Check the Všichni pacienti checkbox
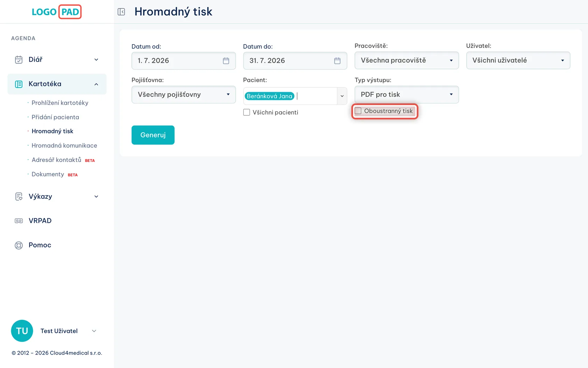The width and height of the screenshot is (588, 368). [247, 113]
